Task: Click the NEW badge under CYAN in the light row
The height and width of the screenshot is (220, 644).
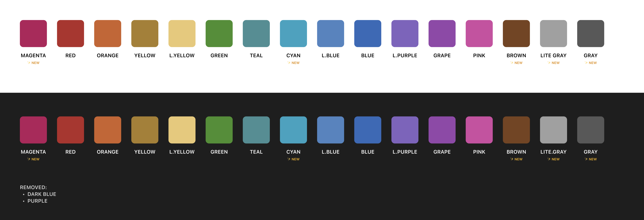Action: coord(293,63)
